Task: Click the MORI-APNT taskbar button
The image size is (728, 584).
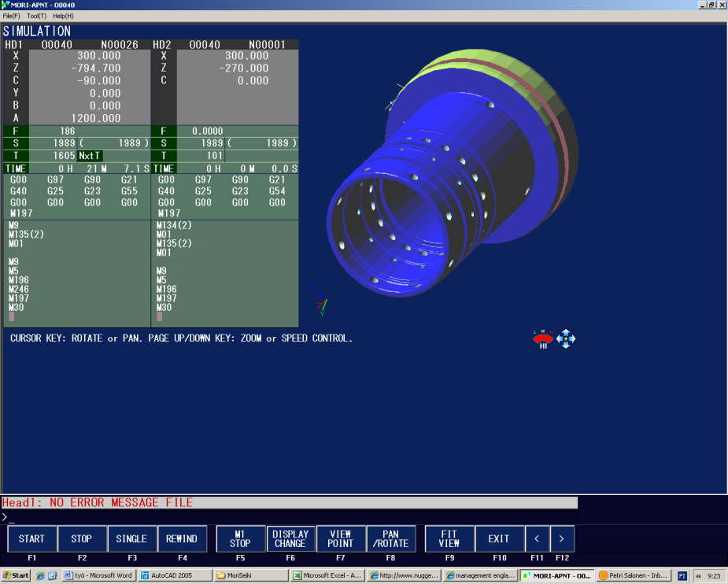Action: pos(556,575)
